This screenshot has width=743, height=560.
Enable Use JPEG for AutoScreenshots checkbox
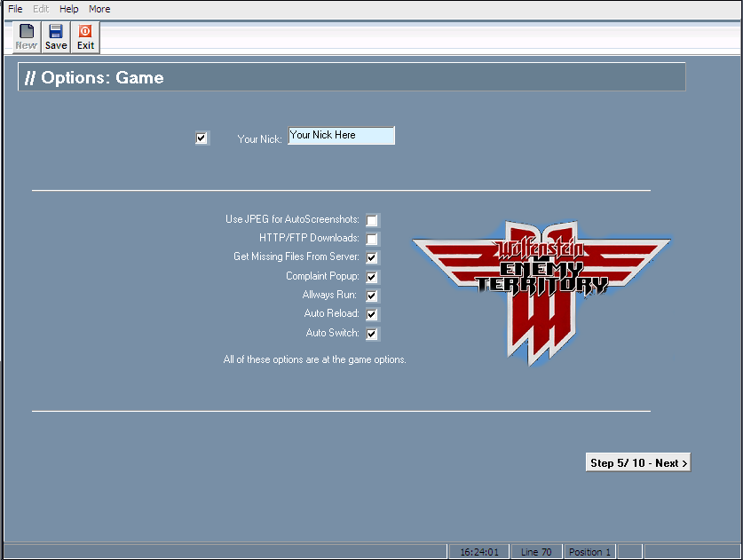coord(372,220)
